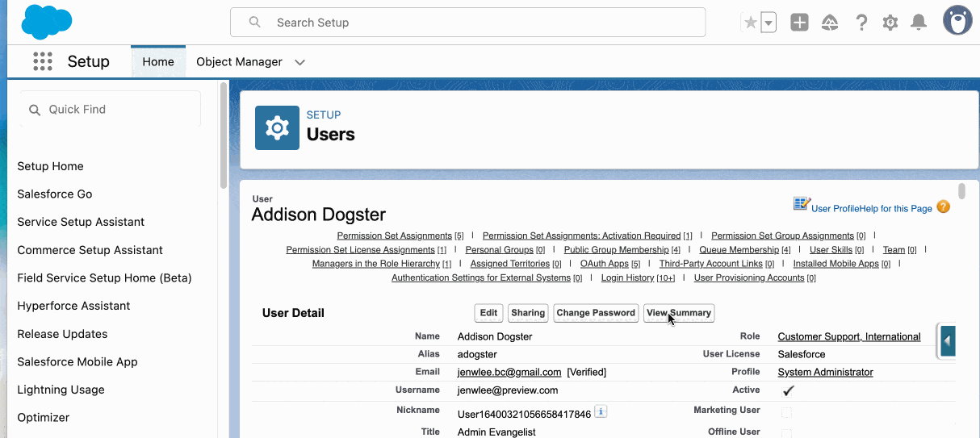Click the magnifier icon in Search Setup
The height and width of the screenshot is (438, 980).
pyautogui.click(x=255, y=23)
